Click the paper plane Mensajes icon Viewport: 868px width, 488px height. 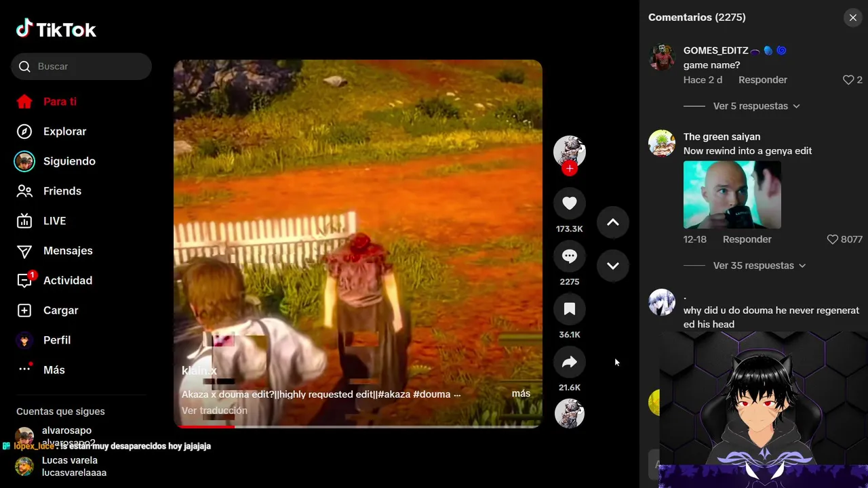tap(24, 251)
